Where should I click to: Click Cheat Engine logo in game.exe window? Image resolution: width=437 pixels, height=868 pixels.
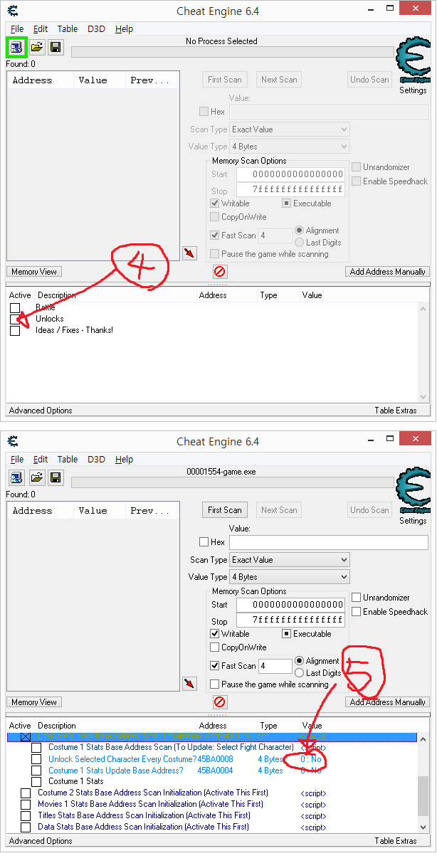[x=413, y=491]
